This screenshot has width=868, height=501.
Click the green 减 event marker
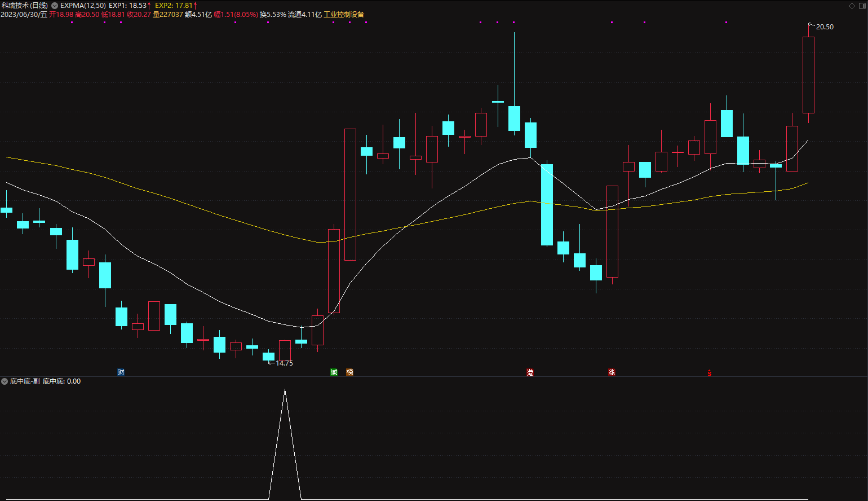pyautogui.click(x=334, y=372)
